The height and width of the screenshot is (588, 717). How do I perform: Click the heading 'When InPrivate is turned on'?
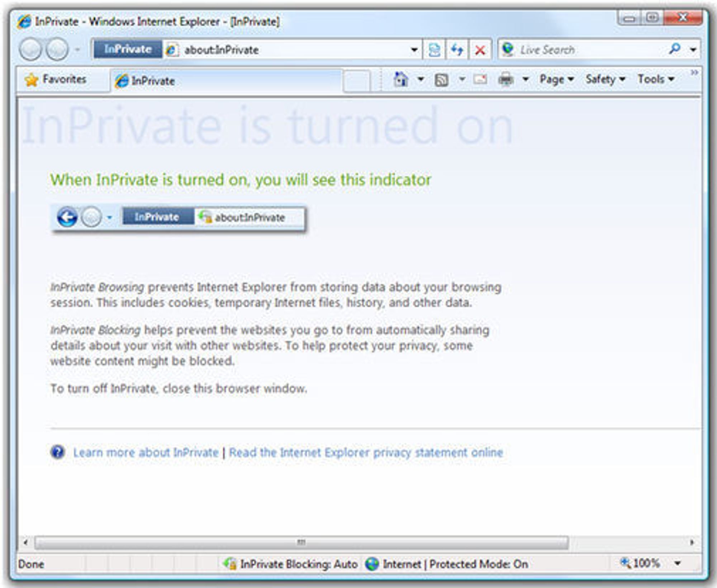point(241,179)
